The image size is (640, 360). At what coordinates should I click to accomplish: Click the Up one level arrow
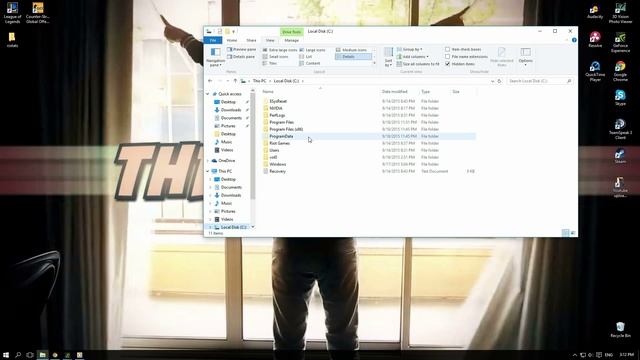tap(235, 81)
